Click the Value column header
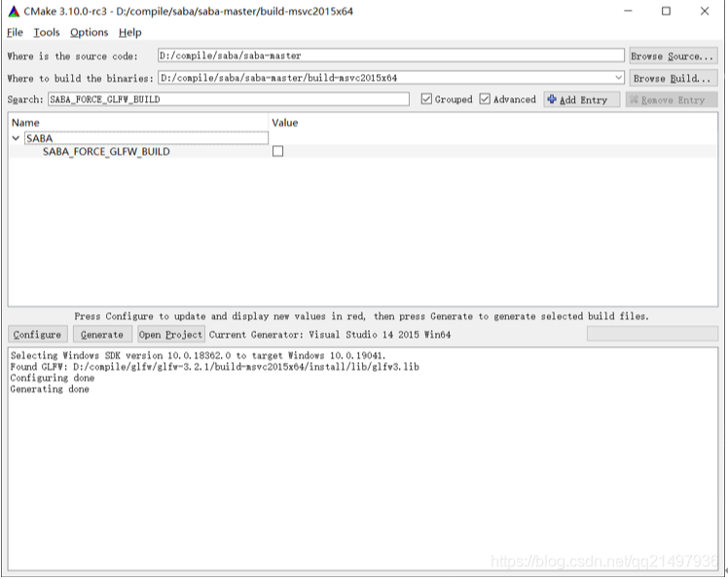Image resolution: width=728 pixels, height=579 pixels. coord(284,123)
